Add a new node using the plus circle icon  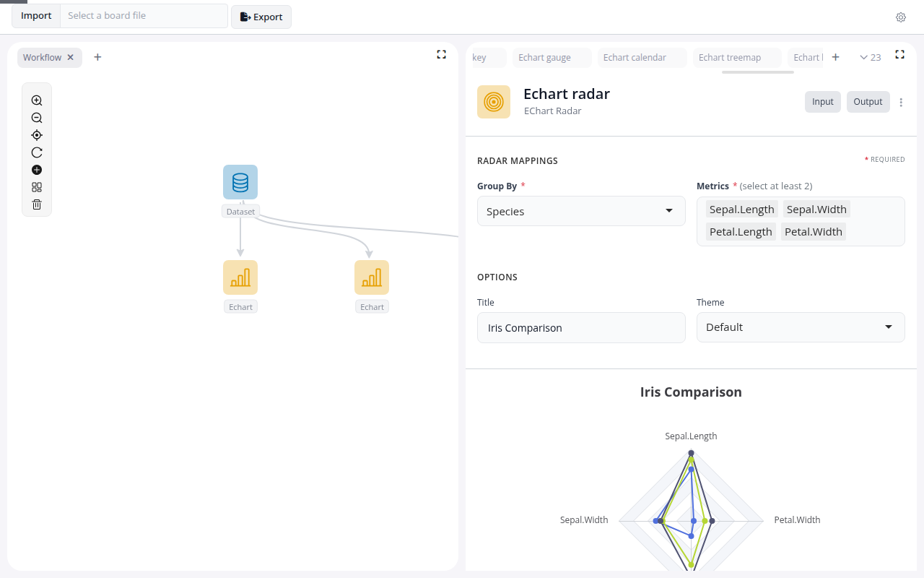point(36,170)
